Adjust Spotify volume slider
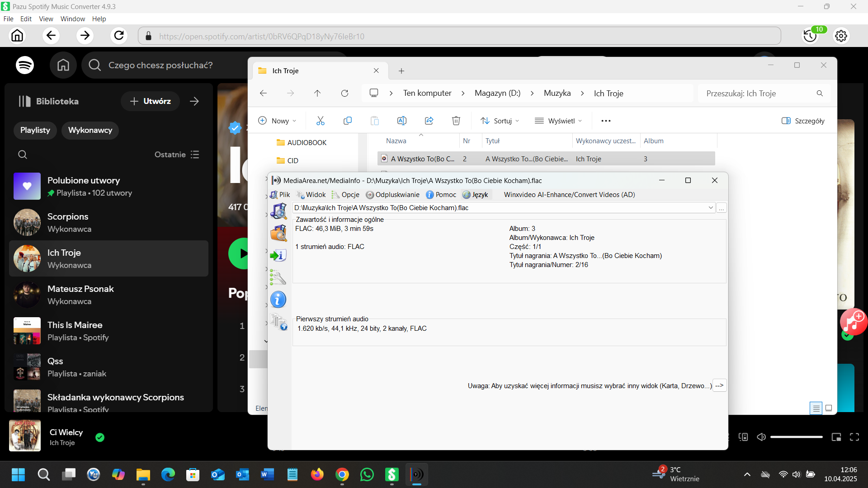This screenshot has height=488, width=868. 796,437
